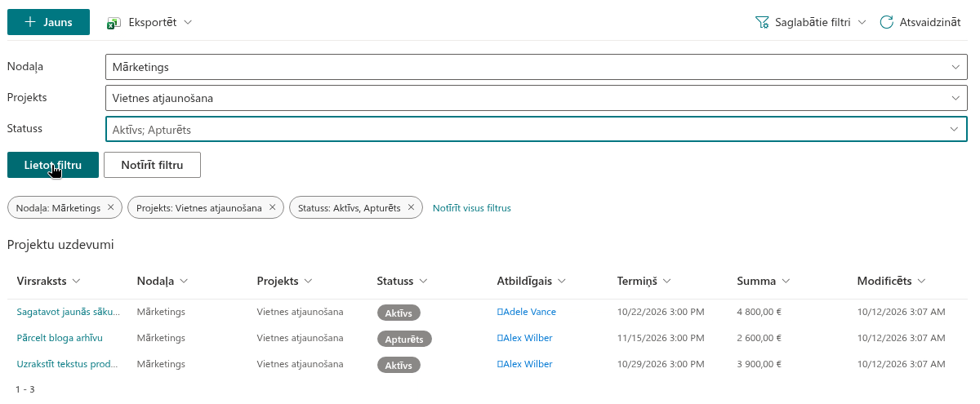Image resolution: width=980 pixels, height=404 pixels.
Task: Open the Eksportēt menu chevron
Action: point(188,22)
